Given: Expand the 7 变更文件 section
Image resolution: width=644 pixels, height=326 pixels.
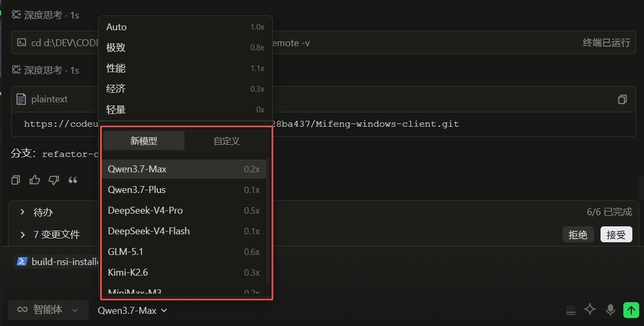Looking at the screenshot, I should tap(22, 234).
